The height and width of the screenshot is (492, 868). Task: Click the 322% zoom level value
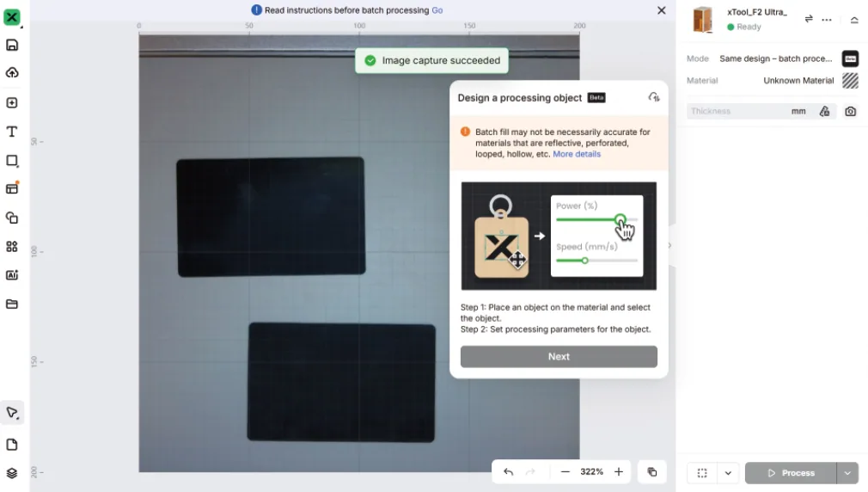(x=591, y=472)
